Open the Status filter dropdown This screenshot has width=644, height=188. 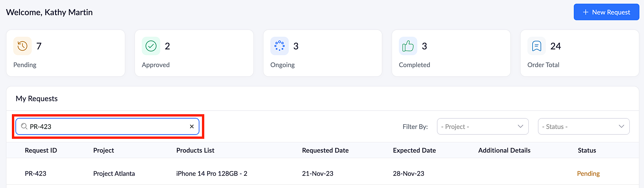point(583,126)
